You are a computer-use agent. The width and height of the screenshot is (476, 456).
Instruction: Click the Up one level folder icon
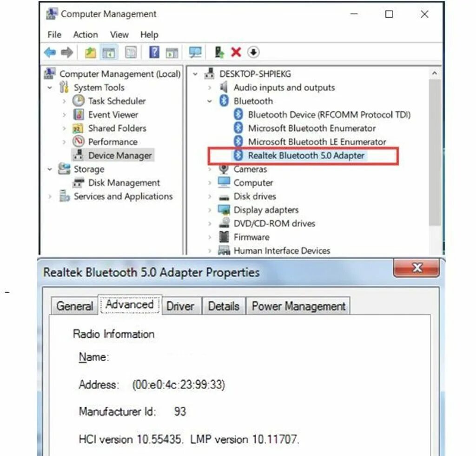coord(90,52)
